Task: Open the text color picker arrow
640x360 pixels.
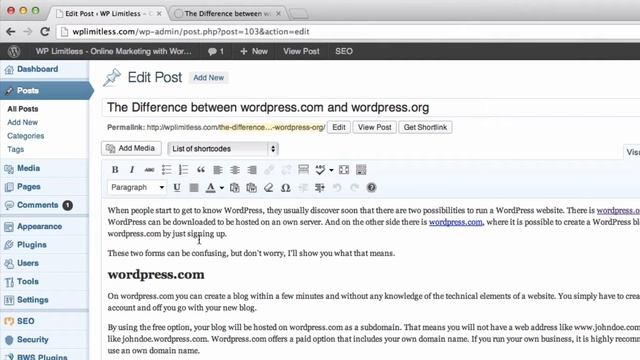Action: (x=222, y=188)
